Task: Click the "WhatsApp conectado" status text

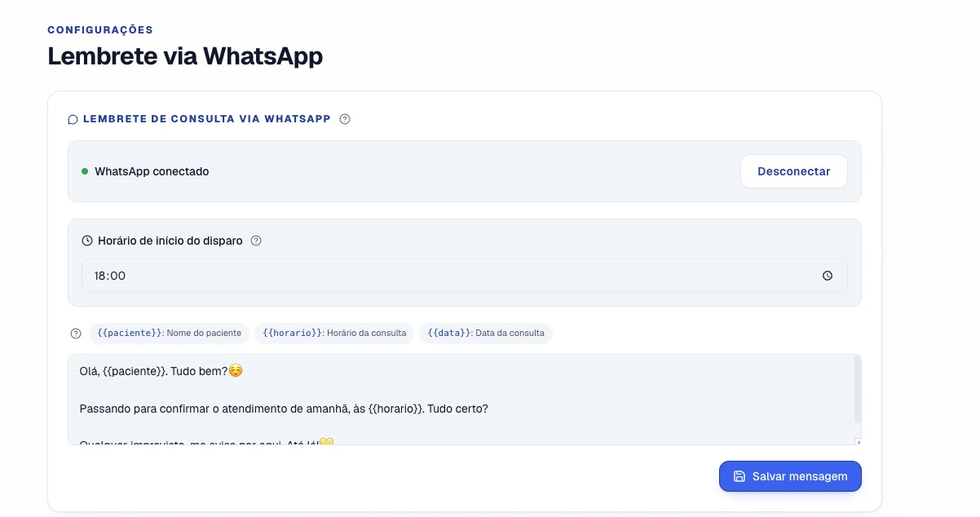Action: [x=152, y=171]
